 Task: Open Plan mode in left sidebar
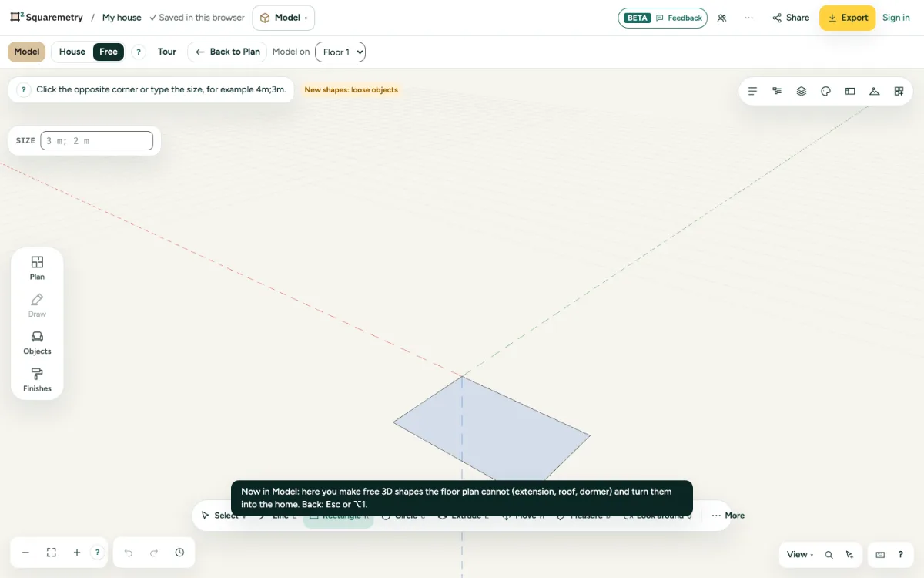pos(37,267)
